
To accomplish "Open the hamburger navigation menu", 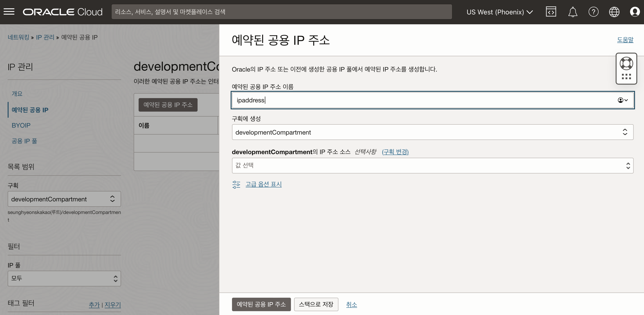I will coord(9,12).
